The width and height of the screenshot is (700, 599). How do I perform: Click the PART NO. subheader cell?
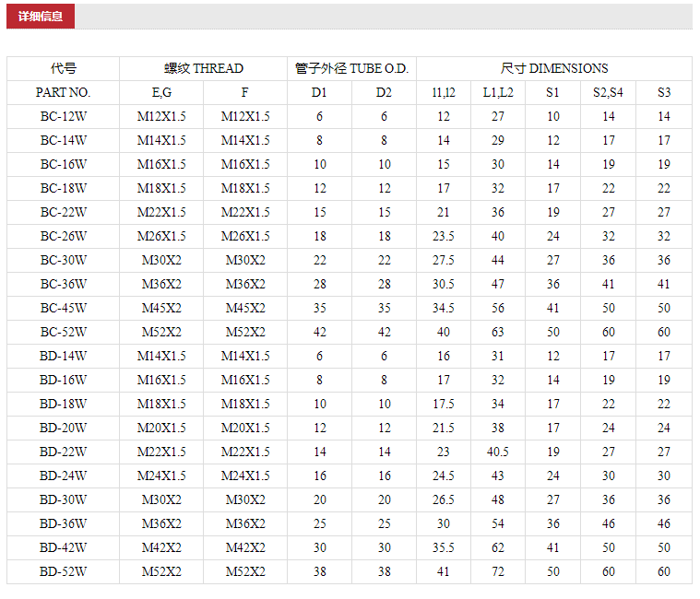click(63, 92)
